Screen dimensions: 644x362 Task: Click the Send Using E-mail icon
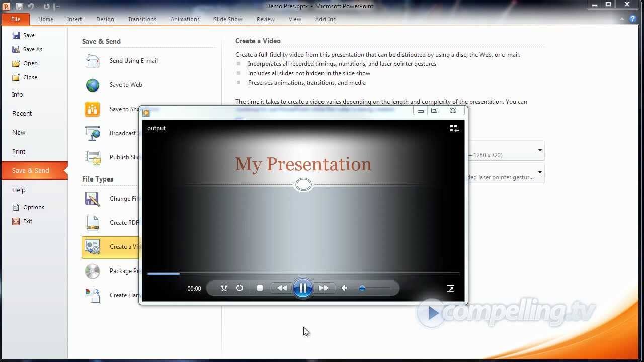pyautogui.click(x=93, y=61)
